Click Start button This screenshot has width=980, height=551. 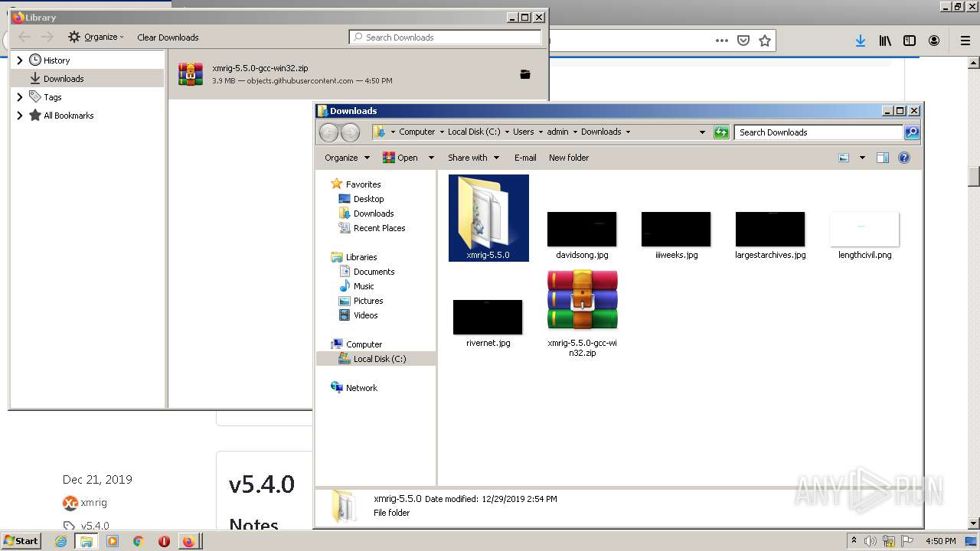(21, 541)
